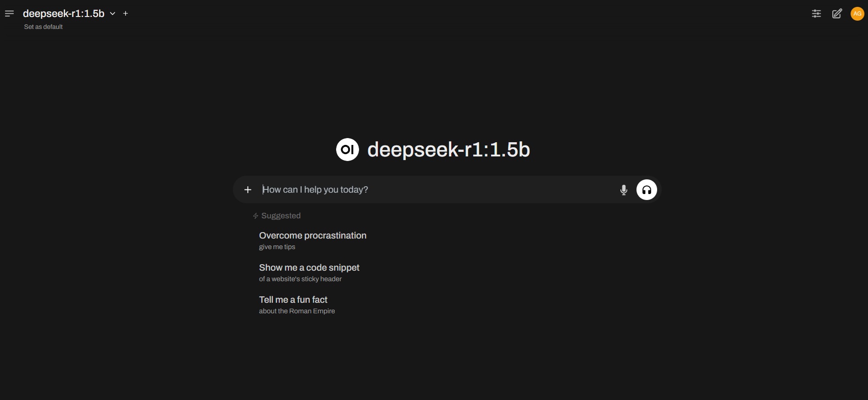868x400 pixels.
Task: Toggle the sidebar menu icon
Action: (x=9, y=14)
